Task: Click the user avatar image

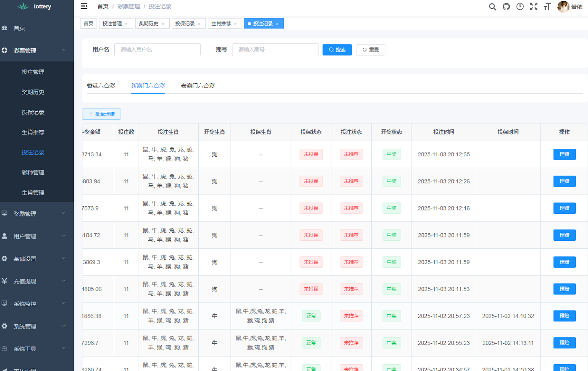Action: click(x=563, y=7)
